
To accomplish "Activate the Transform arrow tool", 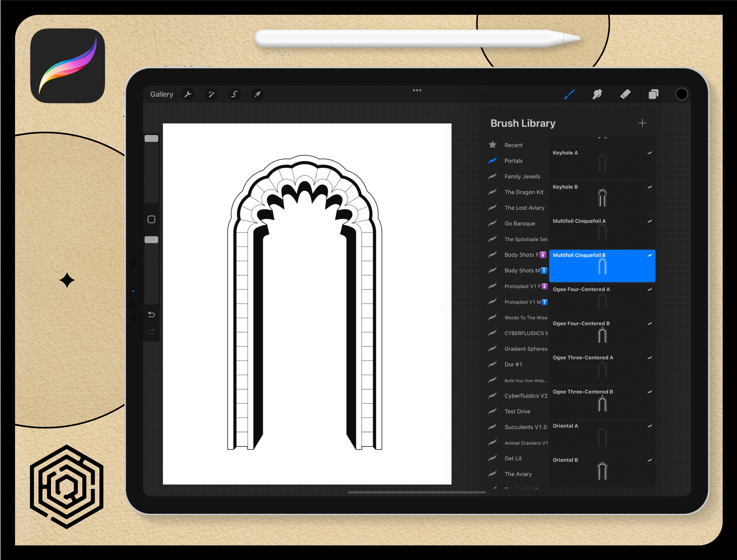I will (x=257, y=94).
